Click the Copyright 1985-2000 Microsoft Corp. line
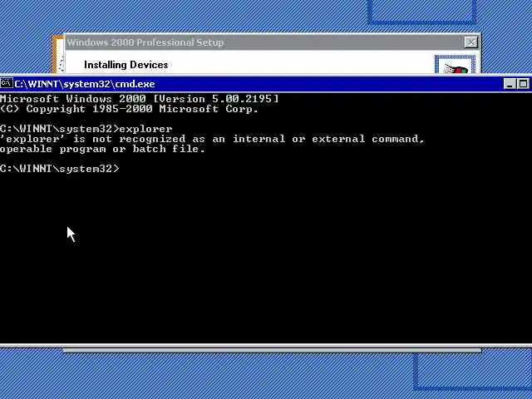 tap(129, 109)
